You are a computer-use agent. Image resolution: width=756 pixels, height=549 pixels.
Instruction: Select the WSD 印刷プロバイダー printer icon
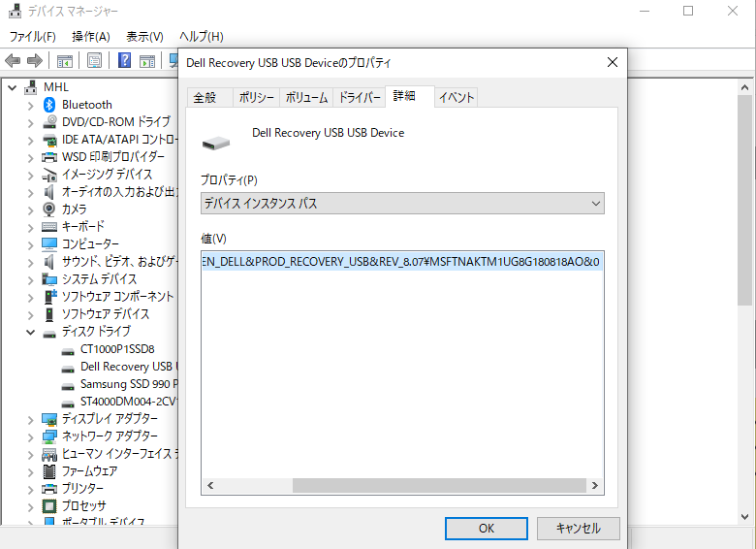pos(49,157)
